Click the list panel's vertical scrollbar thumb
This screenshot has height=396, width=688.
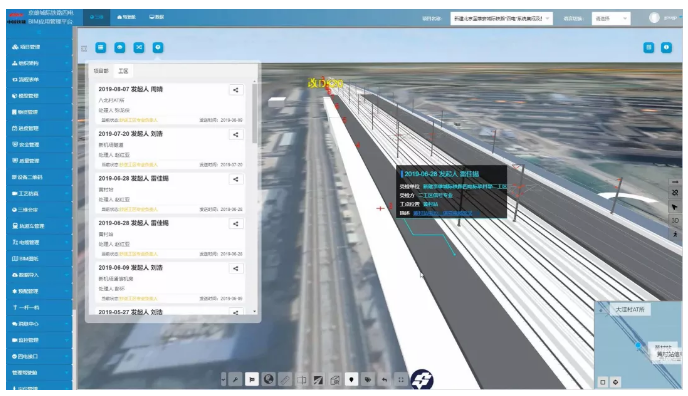pos(254,113)
